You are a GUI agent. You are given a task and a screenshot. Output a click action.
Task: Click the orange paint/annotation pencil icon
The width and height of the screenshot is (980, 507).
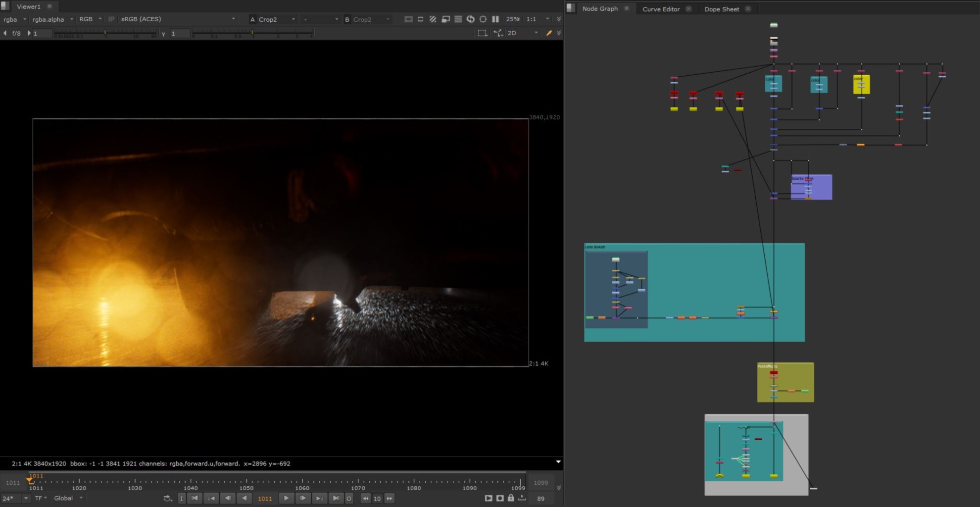tap(548, 33)
